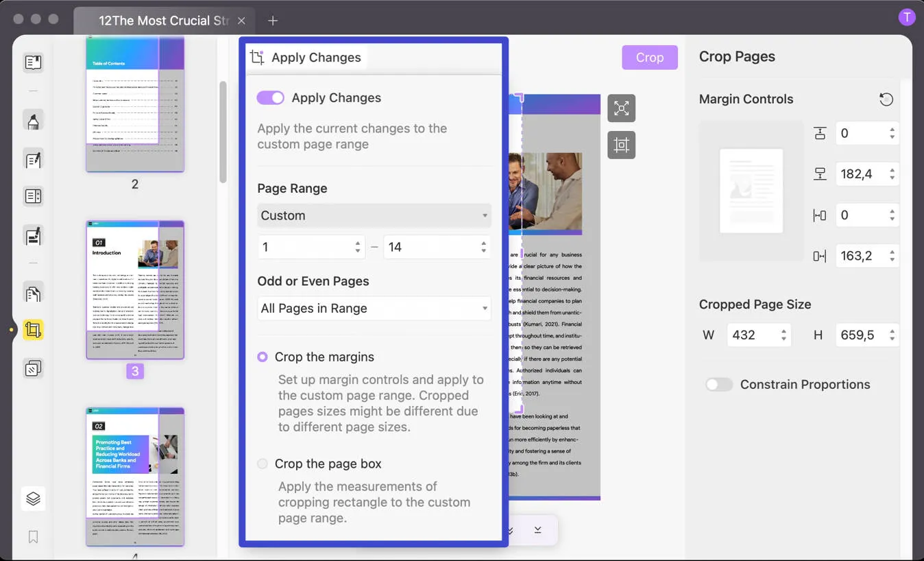Switch to the '12The Most Crucial Str' tab
924x561 pixels.
tap(163, 21)
